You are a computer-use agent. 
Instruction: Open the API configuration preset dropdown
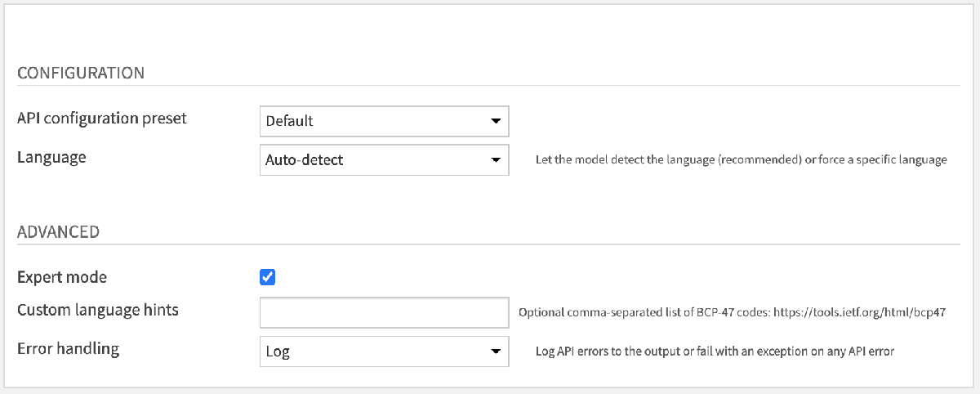[384, 121]
